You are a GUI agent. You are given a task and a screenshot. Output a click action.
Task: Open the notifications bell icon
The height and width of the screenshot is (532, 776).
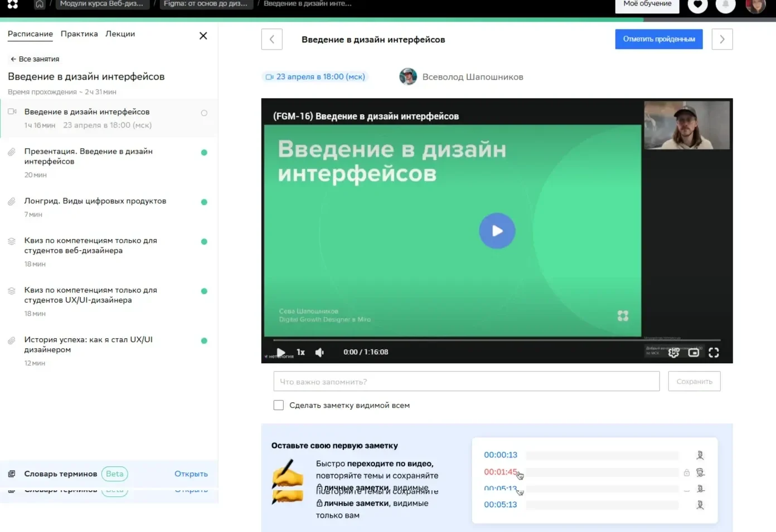click(x=725, y=4)
